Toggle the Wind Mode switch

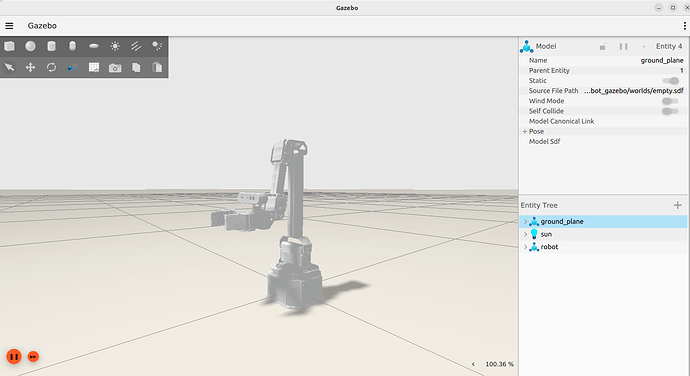pos(671,101)
